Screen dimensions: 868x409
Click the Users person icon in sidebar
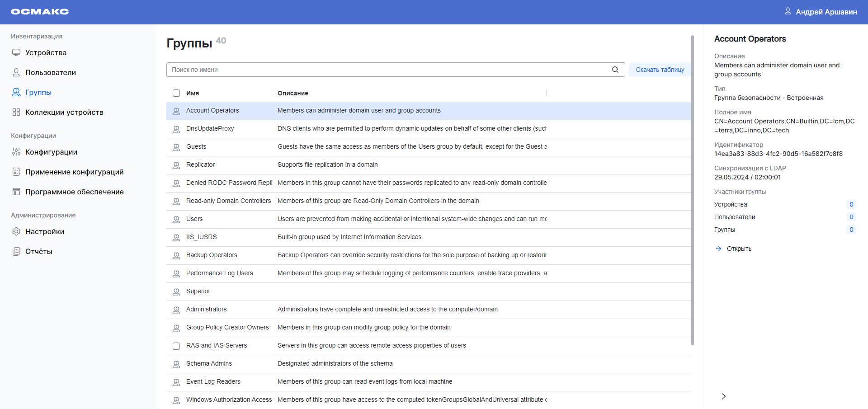(16, 72)
